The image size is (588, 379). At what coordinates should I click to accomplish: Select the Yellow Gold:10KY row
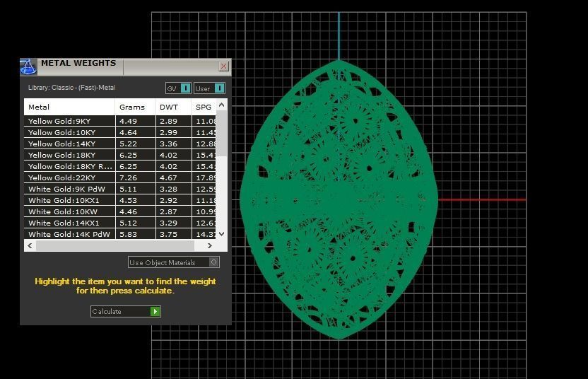pyautogui.click(x=120, y=132)
